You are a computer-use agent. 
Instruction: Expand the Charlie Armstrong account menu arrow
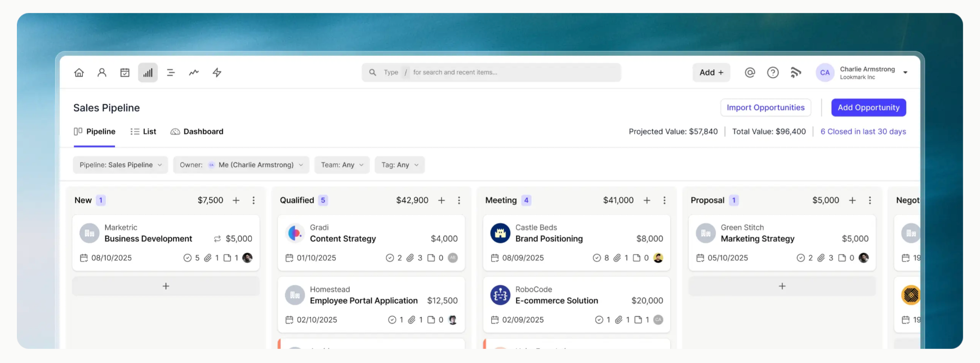click(x=905, y=73)
